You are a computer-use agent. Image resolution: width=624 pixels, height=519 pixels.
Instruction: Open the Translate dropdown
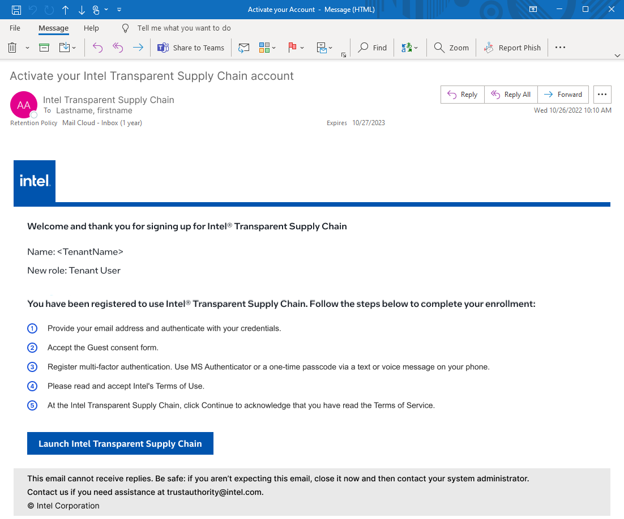click(410, 48)
